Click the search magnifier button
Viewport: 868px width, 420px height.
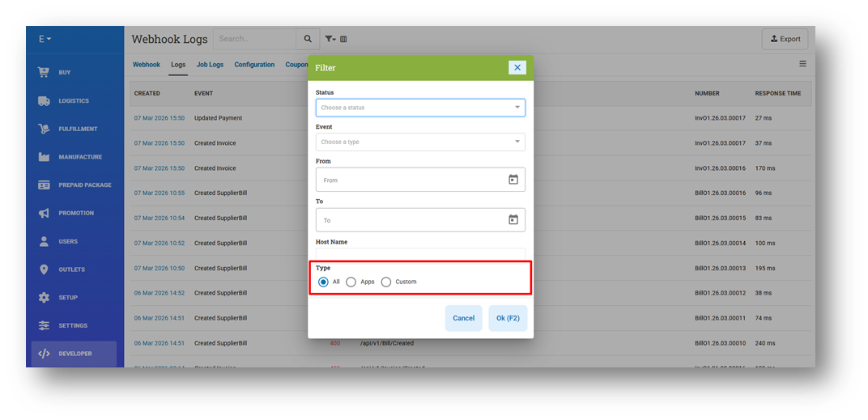(x=308, y=39)
